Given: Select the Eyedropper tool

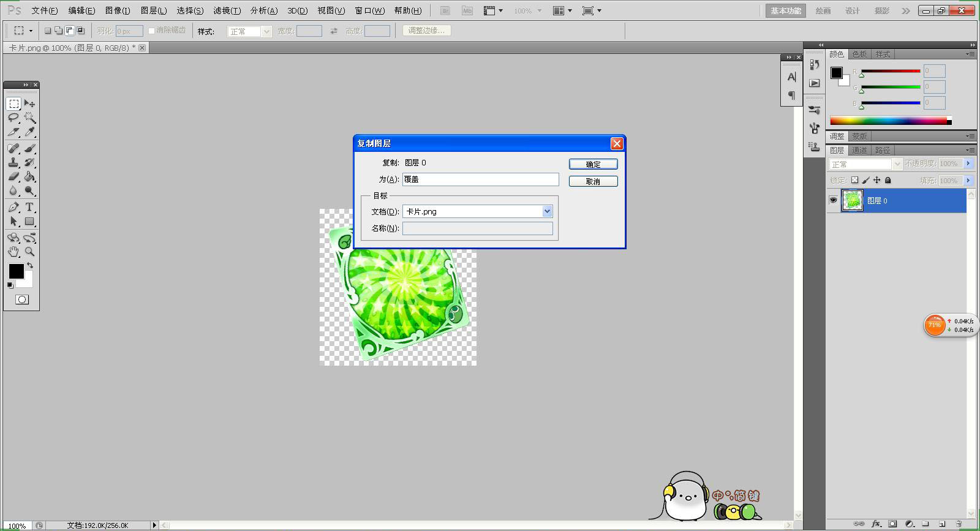Looking at the screenshot, I should (29, 132).
